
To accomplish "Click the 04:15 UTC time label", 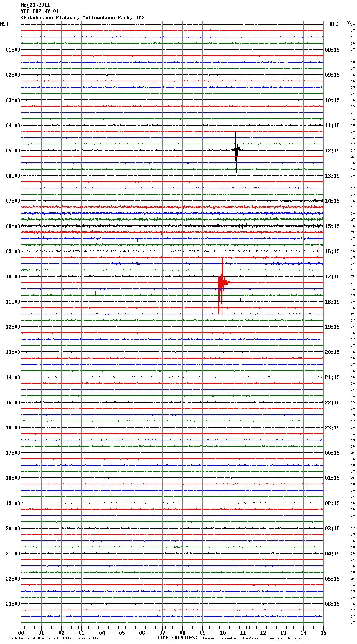I will pos(332,554).
